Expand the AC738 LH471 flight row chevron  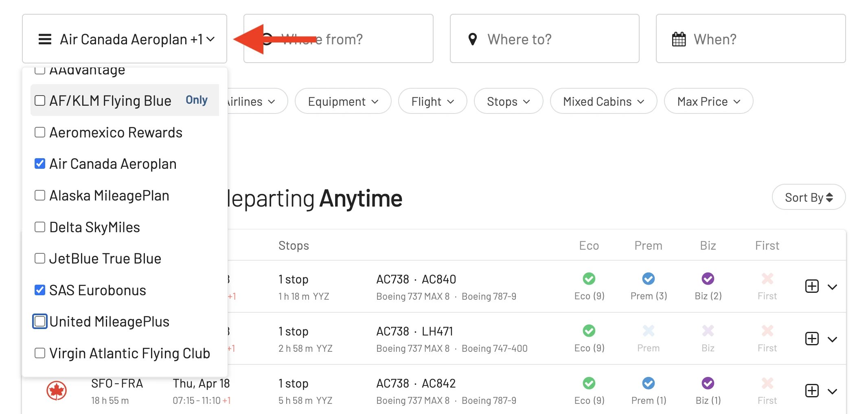point(833,339)
